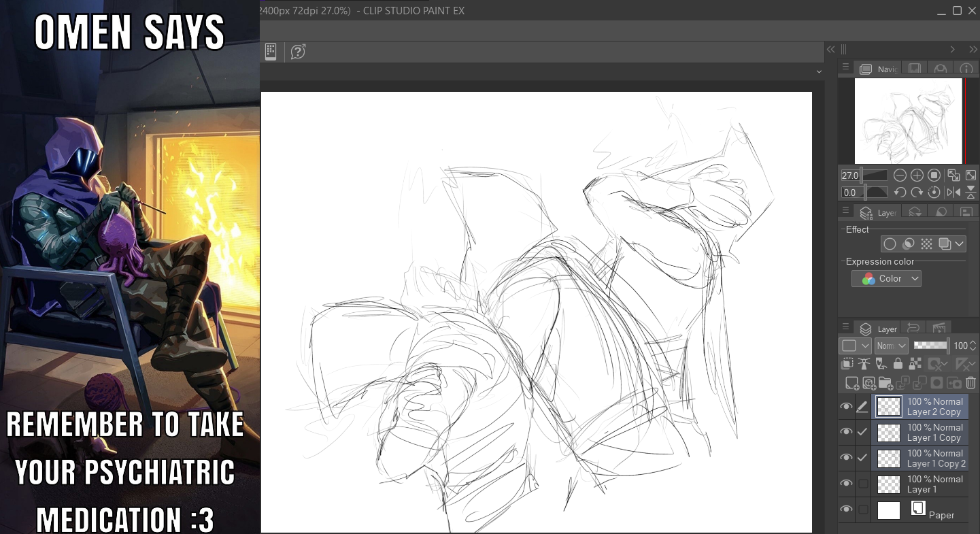Viewport: 980px width, 534px height.
Task: Hide the Layer 2 Copy layer
Action: [x=846, y=407]
